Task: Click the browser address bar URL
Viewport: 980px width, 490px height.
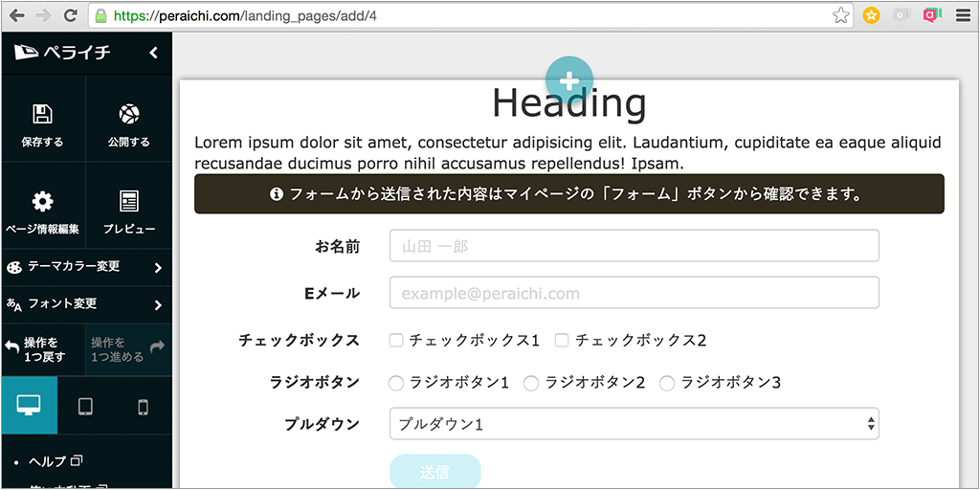Action: (244, 16)
